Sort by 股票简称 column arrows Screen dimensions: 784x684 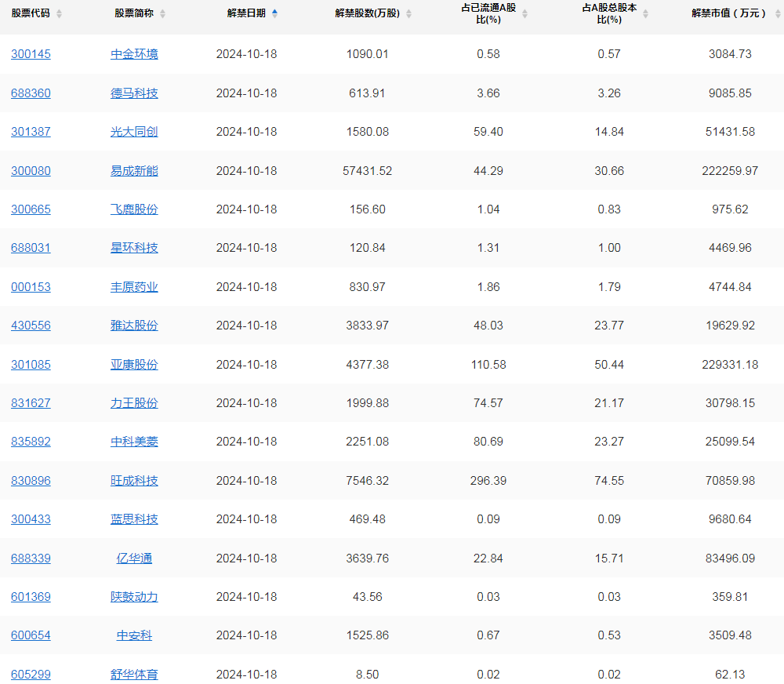click(162, 13)
